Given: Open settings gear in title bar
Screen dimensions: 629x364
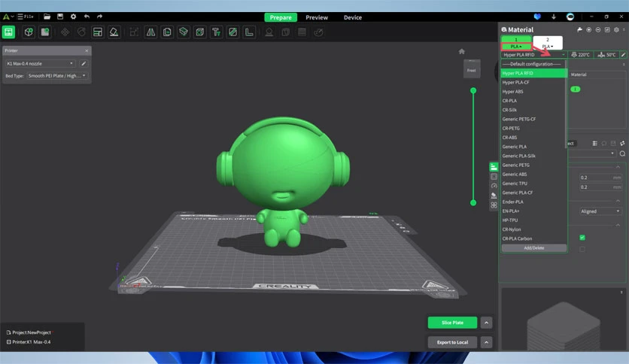Looking at the screenshot, I should click(x=74, y=17).
